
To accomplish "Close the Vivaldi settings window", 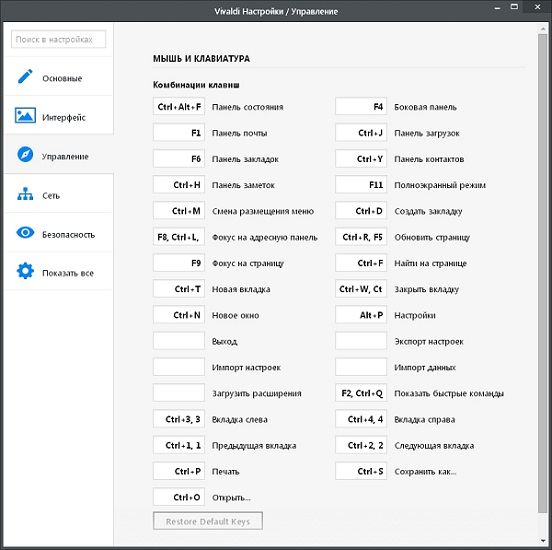I will pos(538,7).
